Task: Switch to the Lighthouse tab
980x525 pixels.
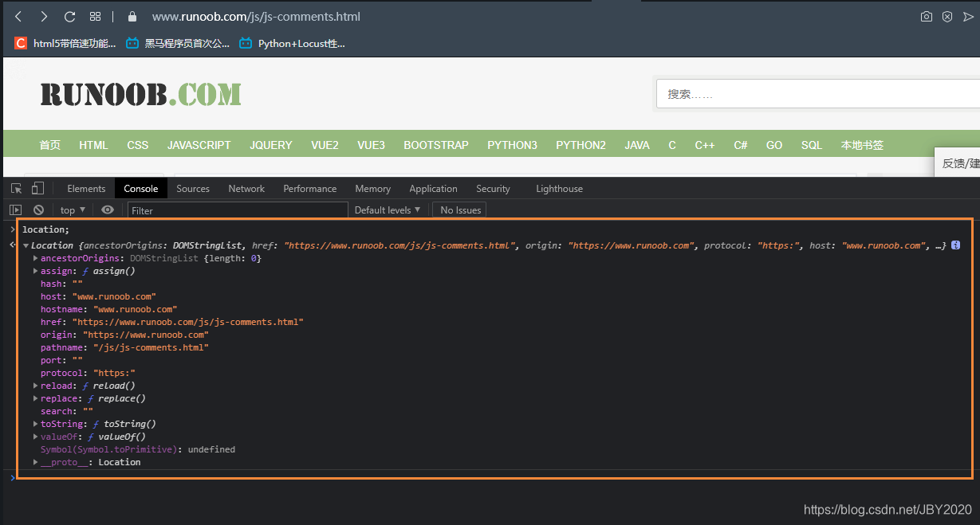Action: (559, 188)
